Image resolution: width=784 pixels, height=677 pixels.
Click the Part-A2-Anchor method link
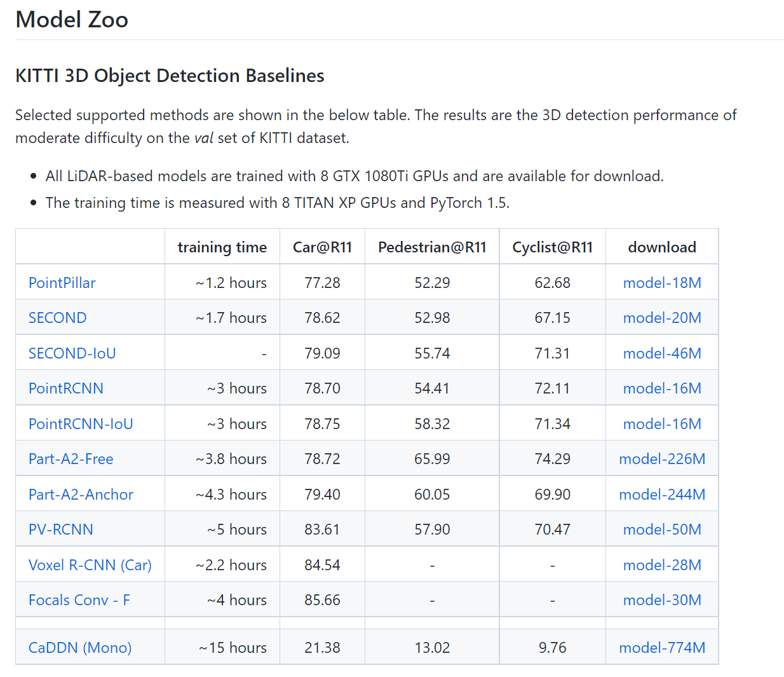(81, 495)
